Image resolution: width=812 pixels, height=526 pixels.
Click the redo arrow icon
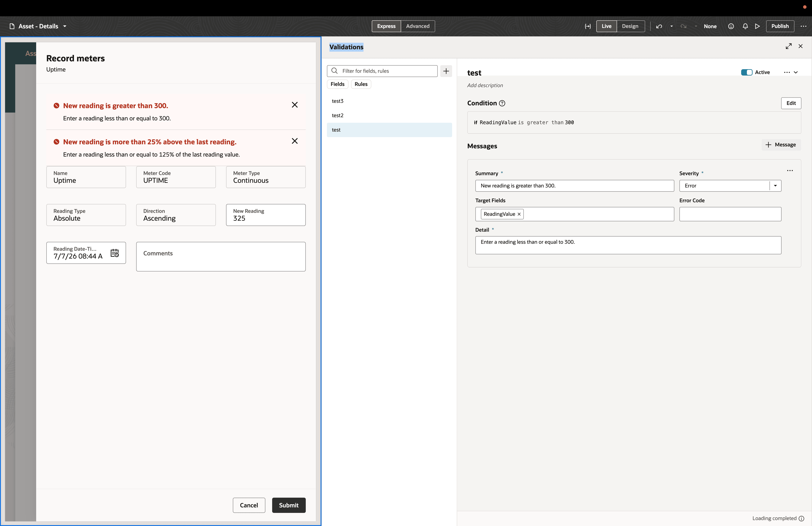click(x=683, y=26)
